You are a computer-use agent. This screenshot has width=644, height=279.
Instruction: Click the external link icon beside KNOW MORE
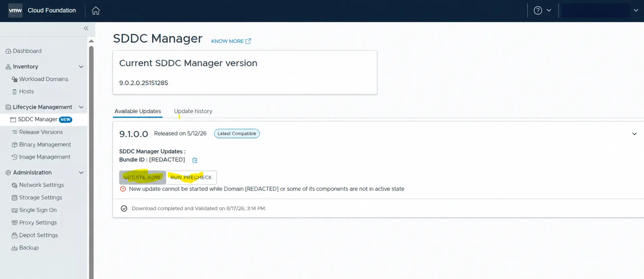[x=248, y=41]
